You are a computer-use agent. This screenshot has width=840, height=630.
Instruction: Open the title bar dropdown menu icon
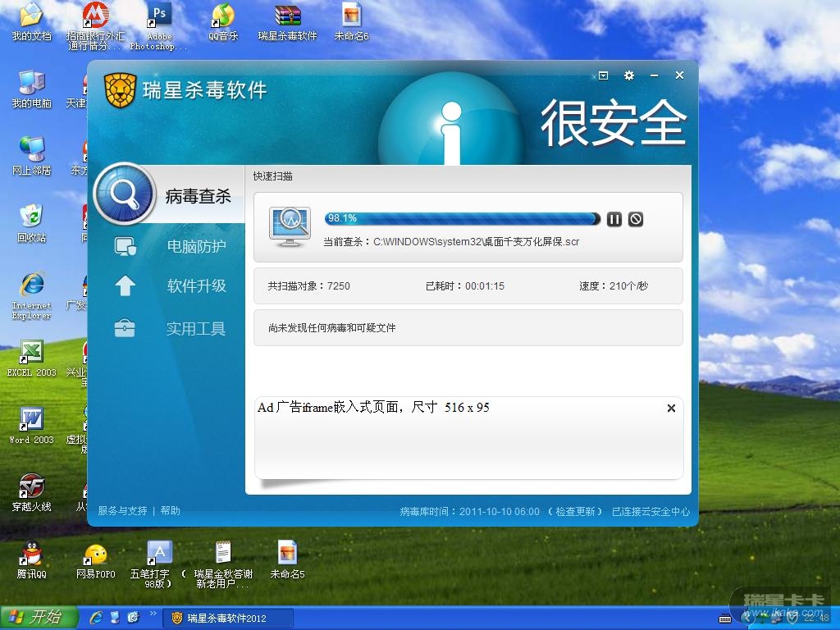point(603,75)
